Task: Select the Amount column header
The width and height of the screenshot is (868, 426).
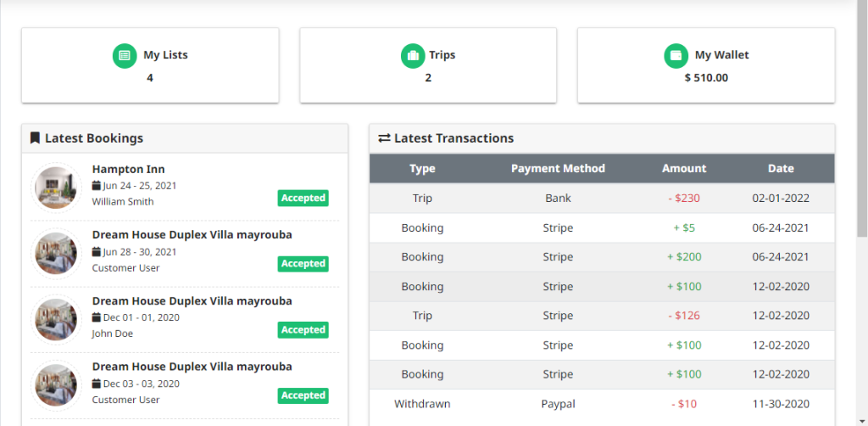Action: tap(684, 168)
